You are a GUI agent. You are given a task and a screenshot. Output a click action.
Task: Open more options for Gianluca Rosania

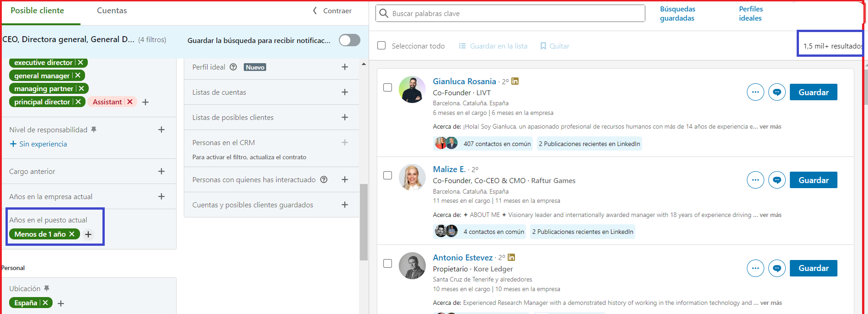click(755, 92)
